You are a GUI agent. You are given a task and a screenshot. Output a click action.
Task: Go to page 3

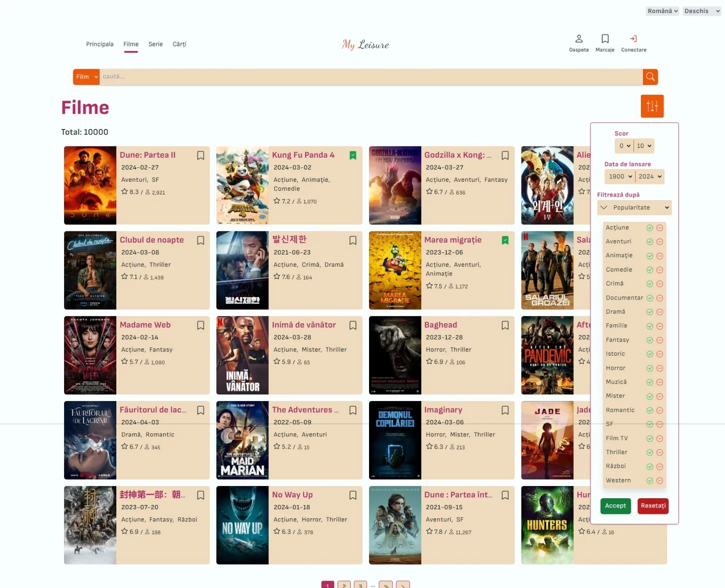click(x=360, y=585)
